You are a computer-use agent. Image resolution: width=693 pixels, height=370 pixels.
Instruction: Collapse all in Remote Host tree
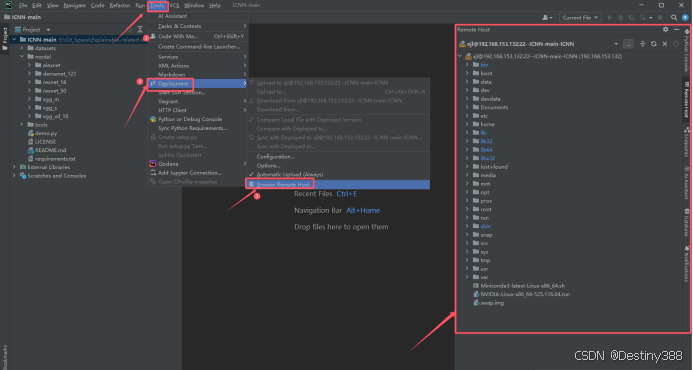click(643, 44)
